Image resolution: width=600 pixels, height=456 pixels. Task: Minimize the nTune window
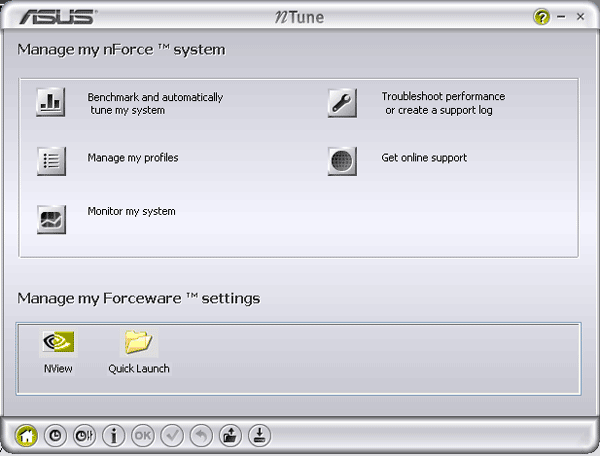click(561, 17)
